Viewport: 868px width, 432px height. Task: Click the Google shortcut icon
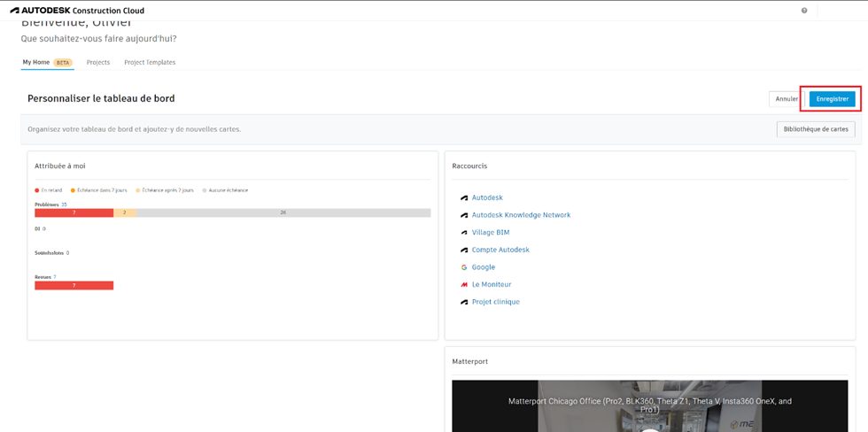464,267
